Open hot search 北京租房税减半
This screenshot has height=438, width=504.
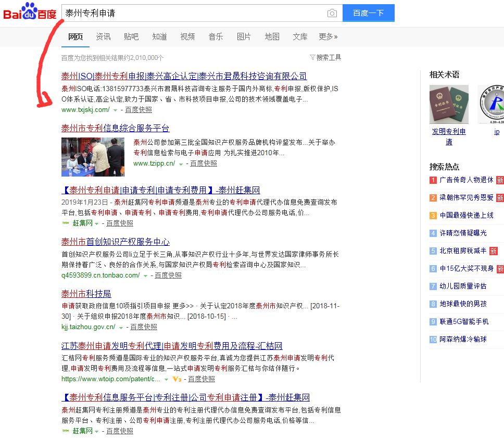coord(463,251)
